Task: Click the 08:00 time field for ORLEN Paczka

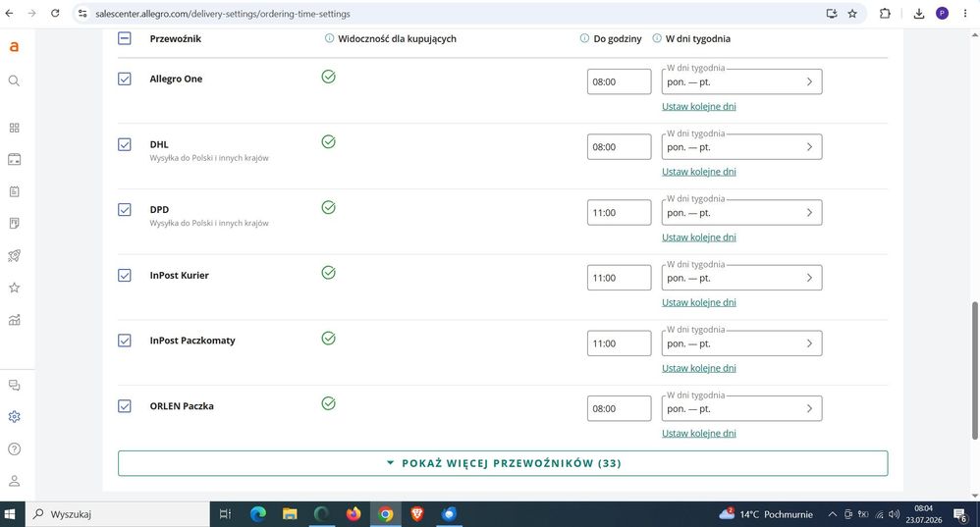Action: tap(619, 409)
